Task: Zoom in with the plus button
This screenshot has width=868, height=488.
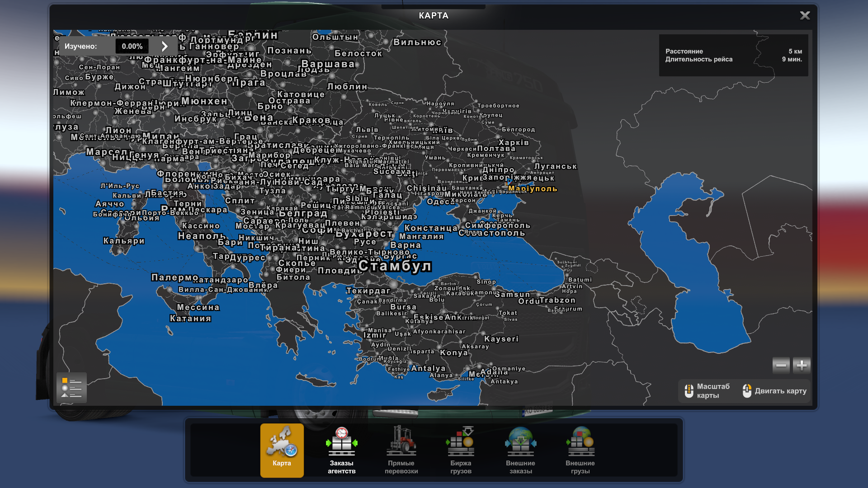Action: click(x=802, y=365)
